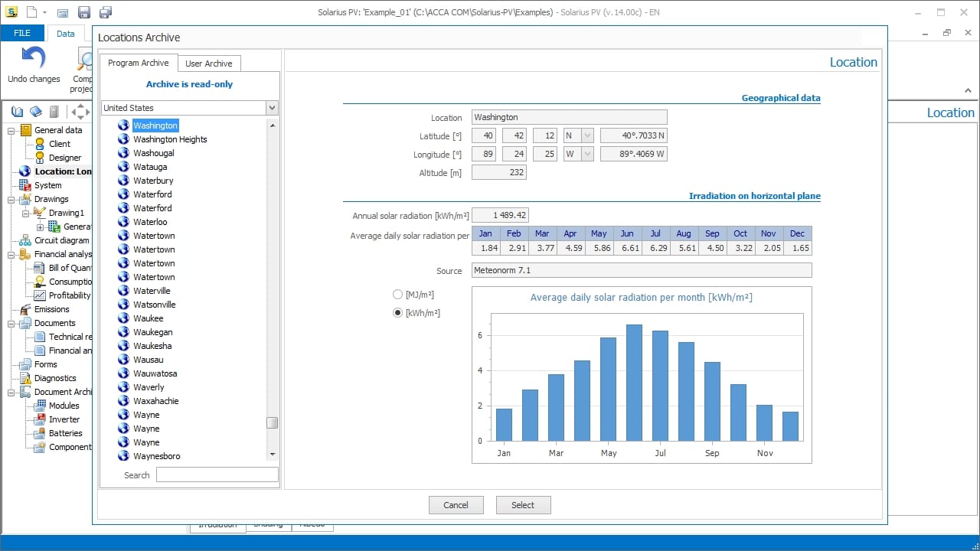Click the new document icon in title bar
The height and width of the screenshot is (551, 980).
tap(31, 12)
